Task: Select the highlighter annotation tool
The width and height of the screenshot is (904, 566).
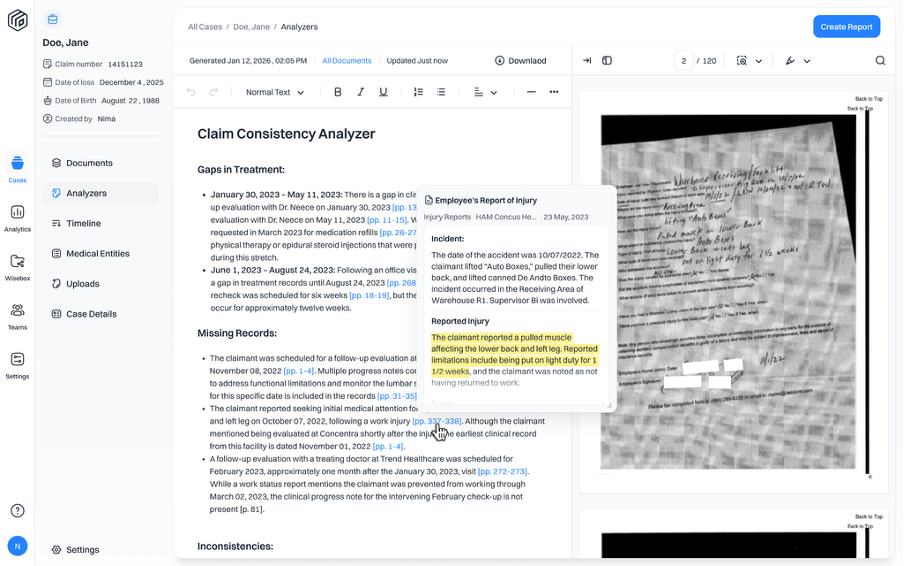Action: 790,61
